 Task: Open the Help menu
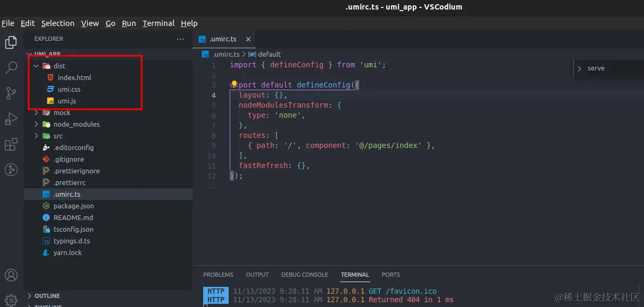point(189,23)
